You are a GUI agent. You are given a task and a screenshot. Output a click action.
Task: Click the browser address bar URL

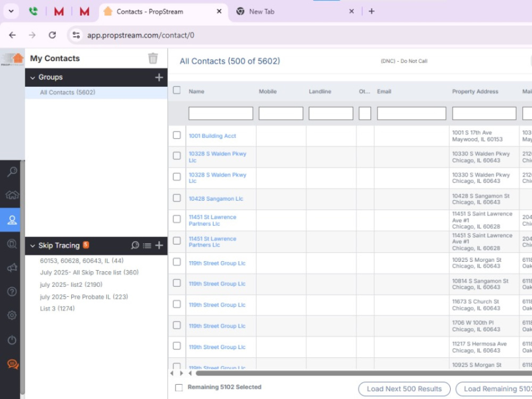pos(140,35)
